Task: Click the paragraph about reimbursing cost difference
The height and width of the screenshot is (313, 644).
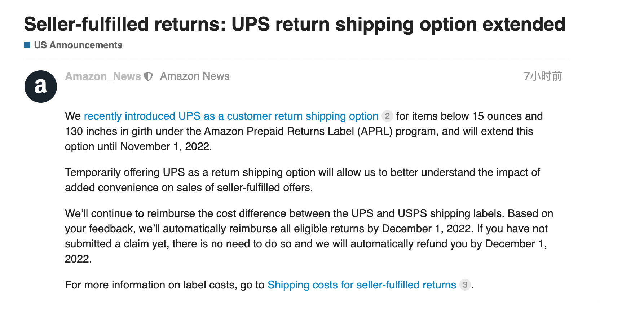Action: 309,236
